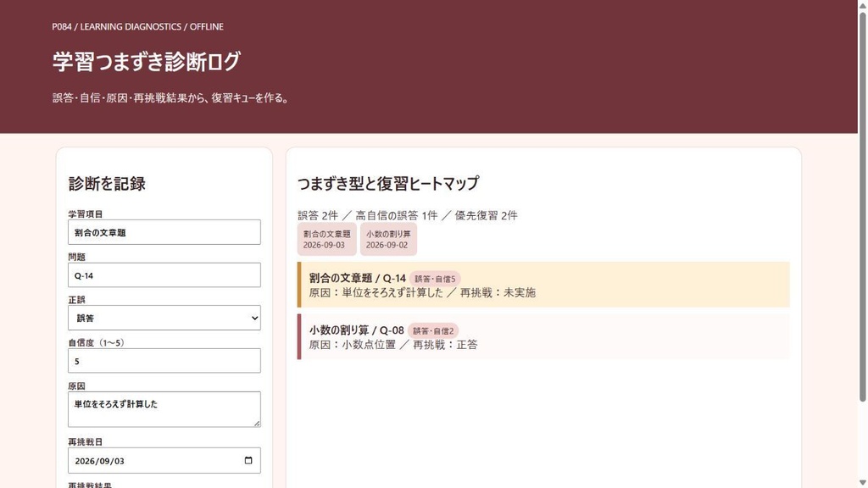
Task: Click the 割合の文章題 / Q-14 log entry
Action: pos(543,285)
